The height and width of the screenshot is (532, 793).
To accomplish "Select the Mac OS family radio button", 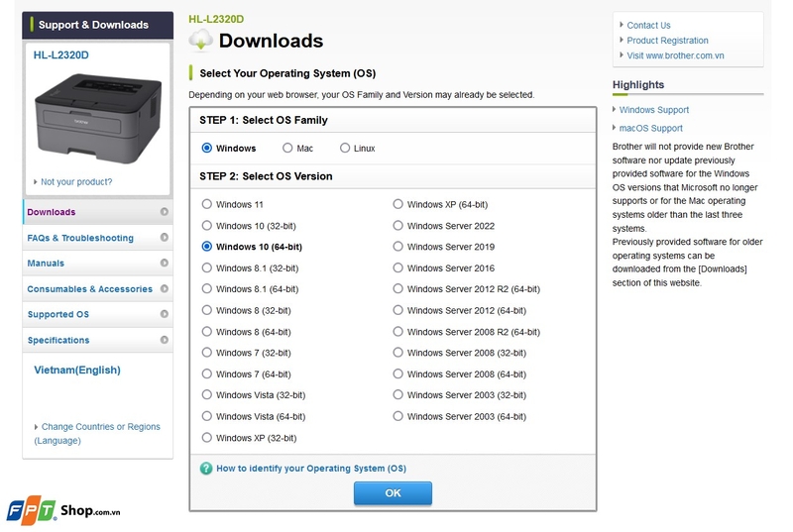I will (287, 148).
